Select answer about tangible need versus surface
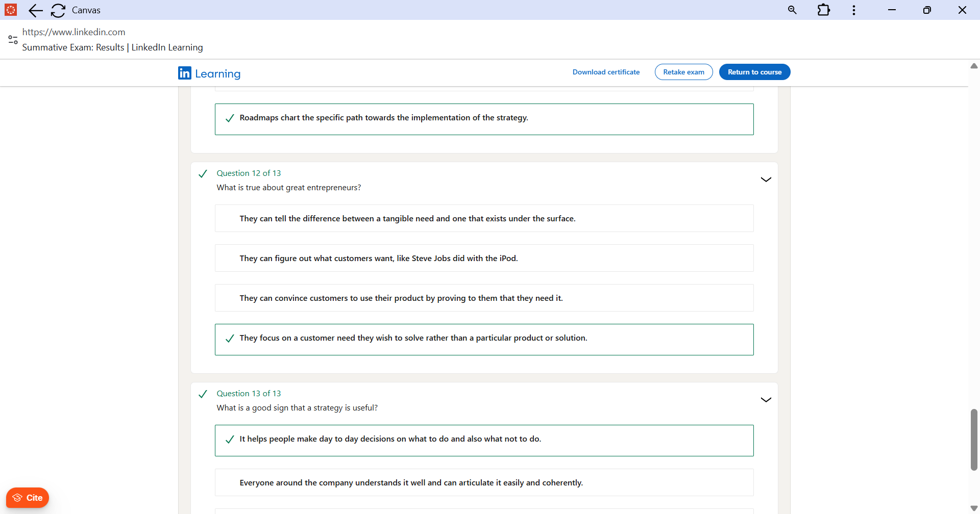This screenshot has height=514, width=980. coord(484,218)
